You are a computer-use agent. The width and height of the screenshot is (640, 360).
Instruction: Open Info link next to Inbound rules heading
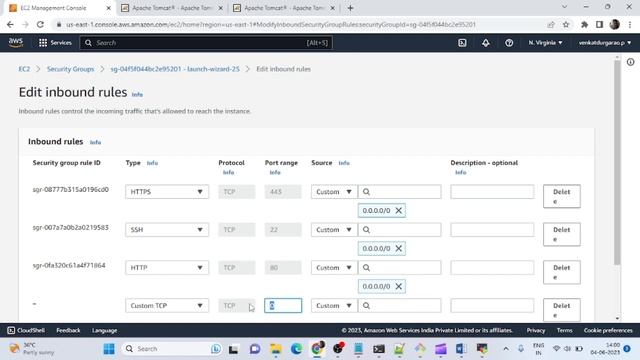click(96, 142)
